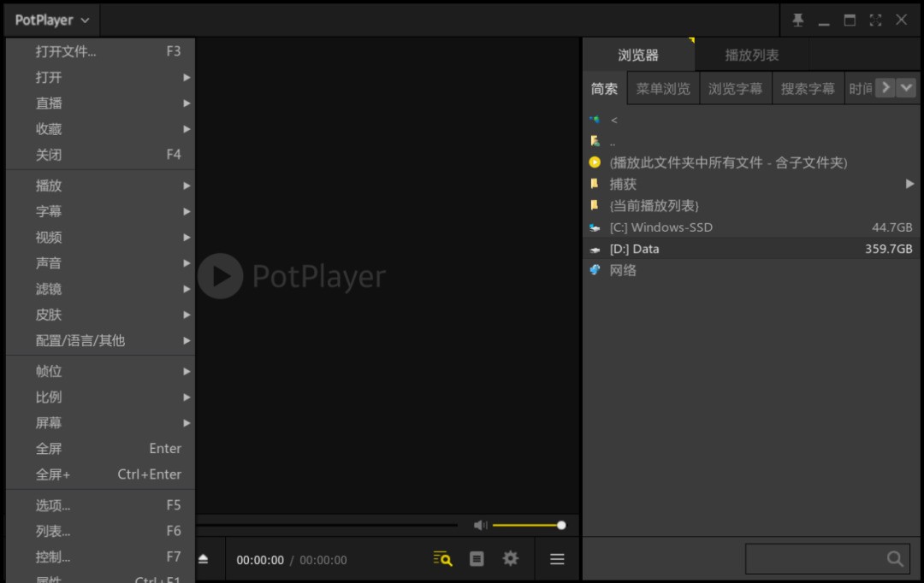Mute sound with the speaker icon
924x583 pixels.
[480, 525]
